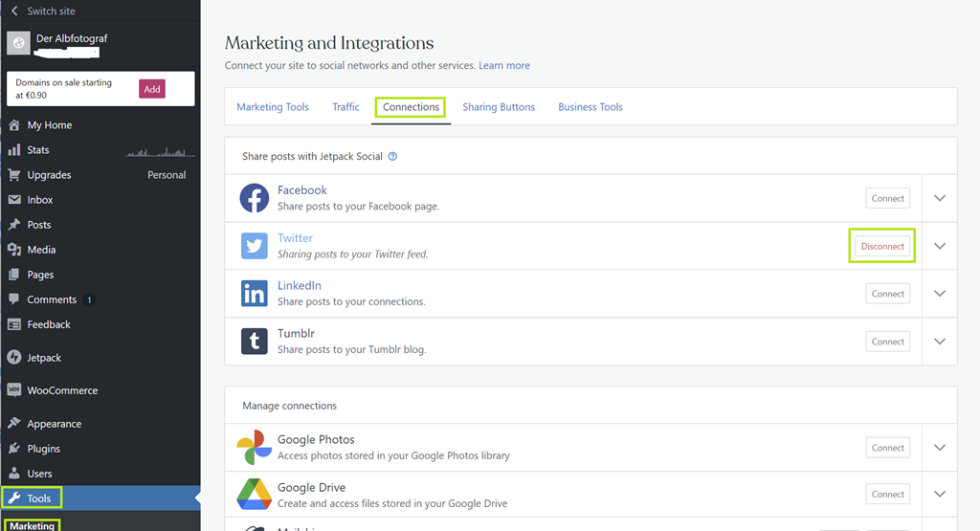The image size is (980, 531).
Task: Expand the Tumblr connection chevron
Action: 939,342
